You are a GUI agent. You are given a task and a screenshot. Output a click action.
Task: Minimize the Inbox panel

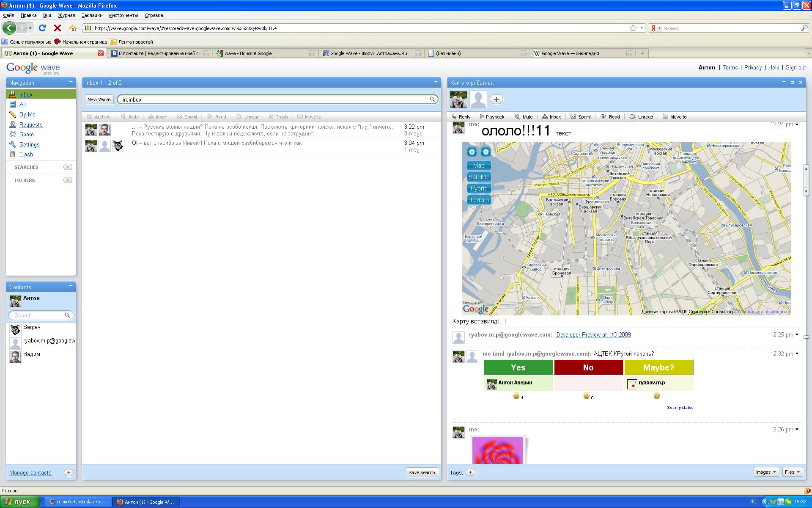pyautogui.click(x=436, y=82)
